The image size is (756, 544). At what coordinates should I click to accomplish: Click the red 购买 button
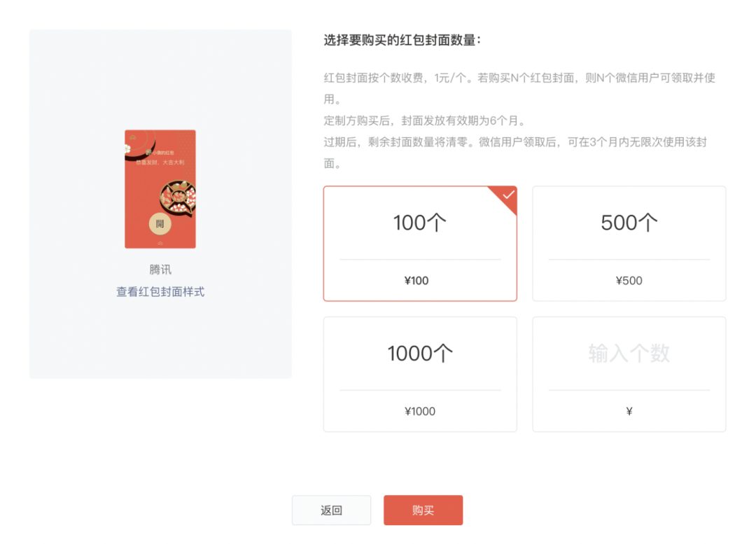pyautogui.click(x=423, y=510)
